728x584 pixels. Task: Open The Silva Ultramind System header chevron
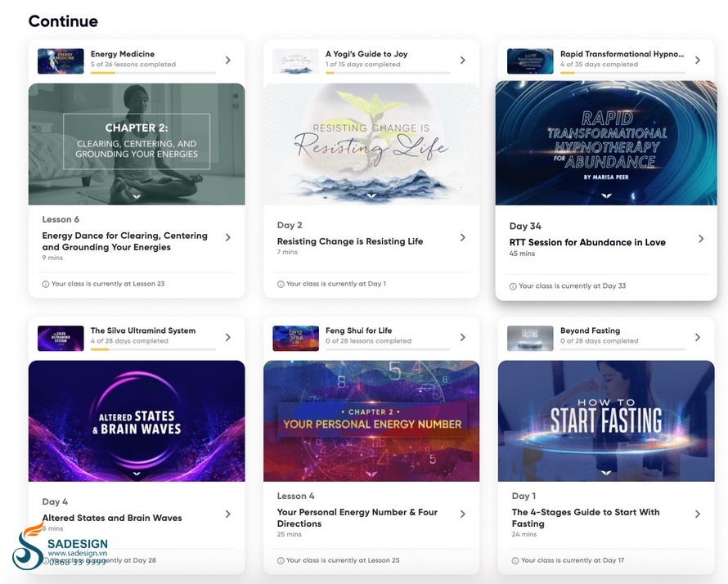point(228,338)
